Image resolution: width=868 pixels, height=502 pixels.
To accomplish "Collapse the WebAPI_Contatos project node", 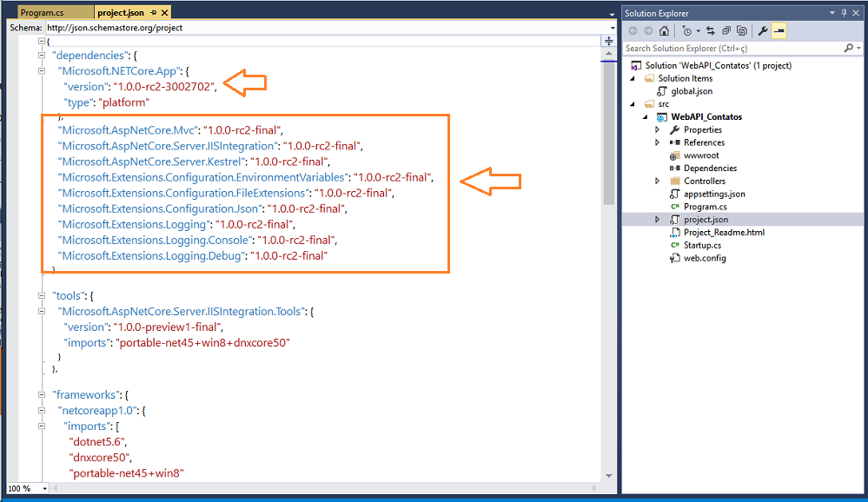I will [x=646, y=116].
